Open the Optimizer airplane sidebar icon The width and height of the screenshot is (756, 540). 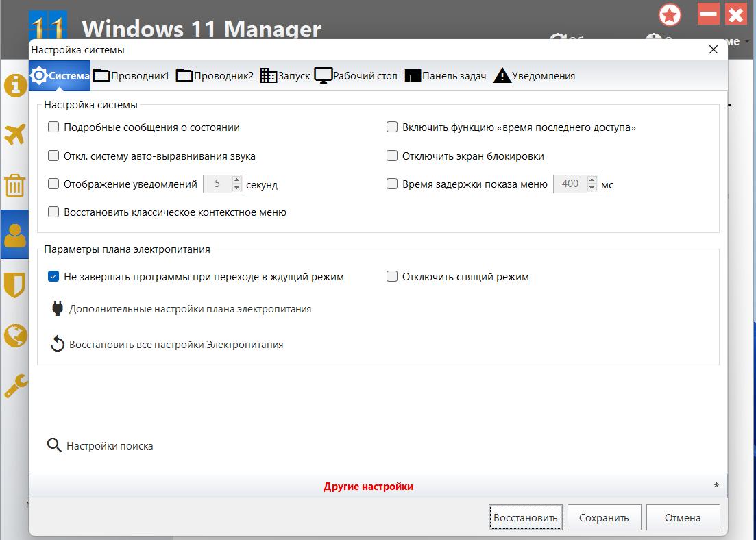coord(15,134)
